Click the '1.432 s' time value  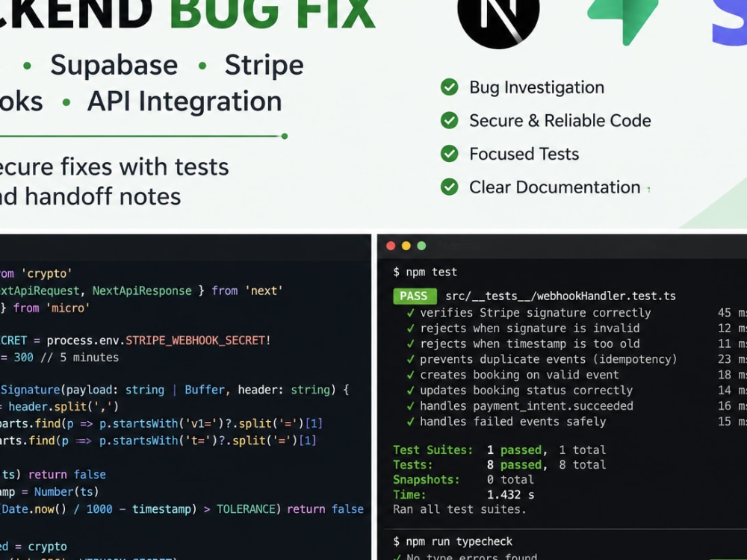511,494
